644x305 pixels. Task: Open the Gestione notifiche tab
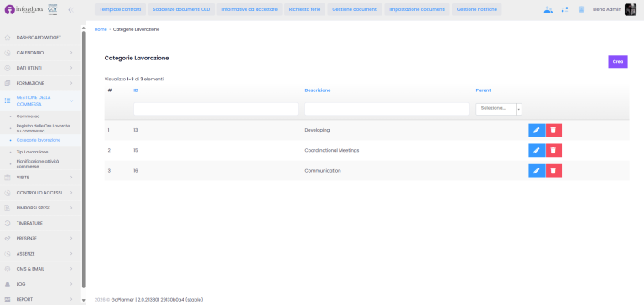(x=476, y=9)
